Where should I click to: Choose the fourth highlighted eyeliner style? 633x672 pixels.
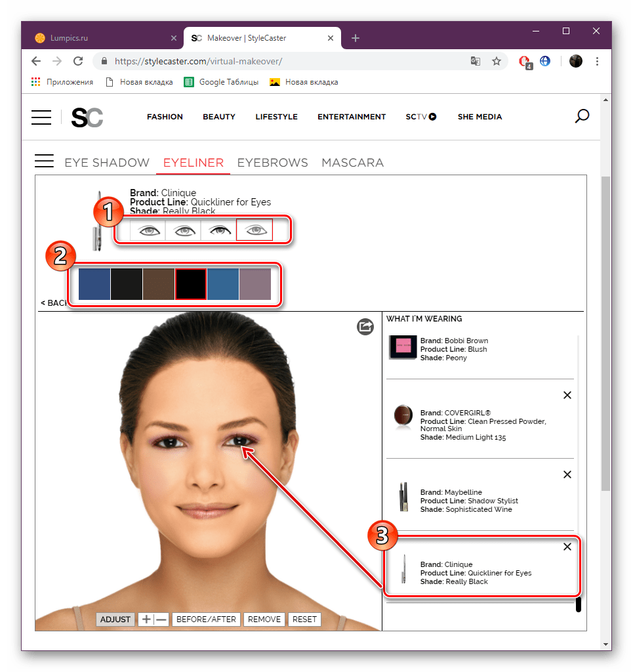click(255, 230)
